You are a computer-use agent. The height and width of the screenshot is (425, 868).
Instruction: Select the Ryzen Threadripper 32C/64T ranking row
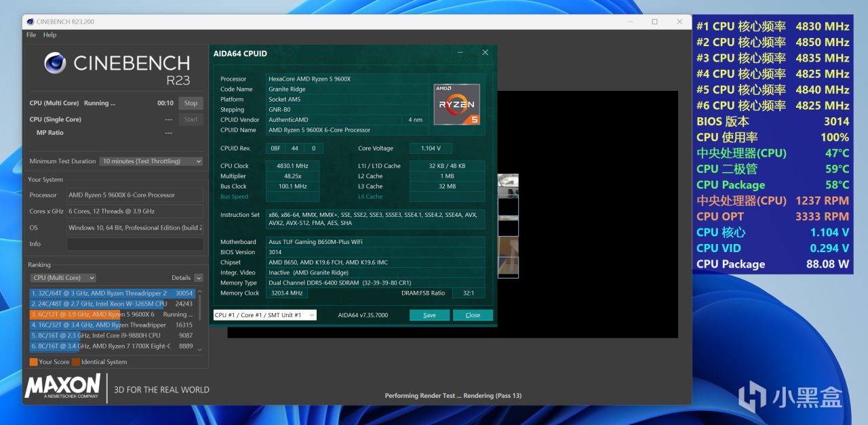coord(113,294)
